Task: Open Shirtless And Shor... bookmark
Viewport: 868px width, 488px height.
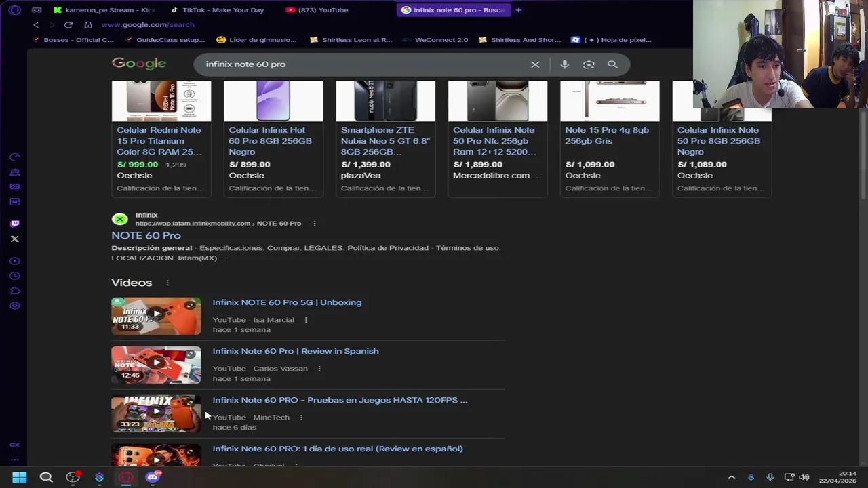Action: pos(519,40)
